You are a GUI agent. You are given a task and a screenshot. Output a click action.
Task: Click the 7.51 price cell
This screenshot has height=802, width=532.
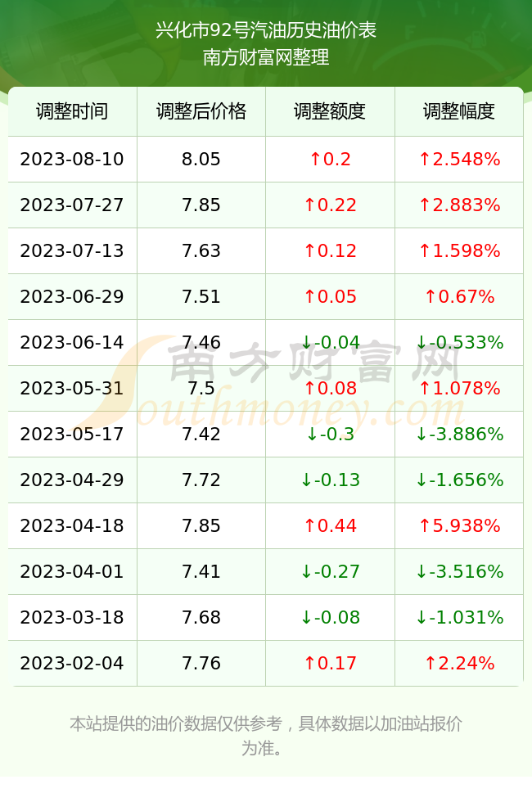point(201,296)
